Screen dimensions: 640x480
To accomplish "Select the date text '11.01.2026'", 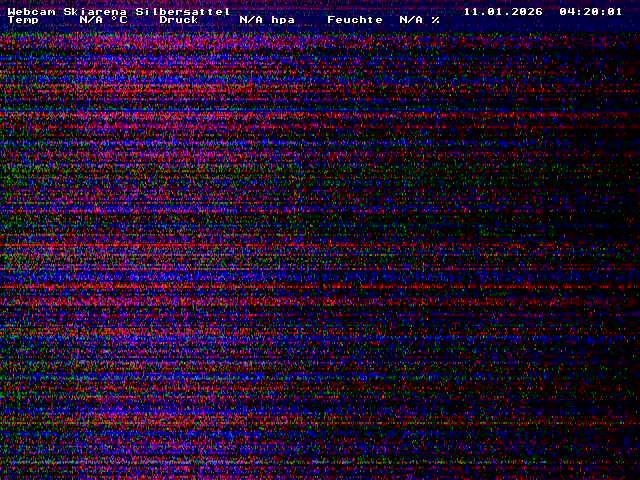I will (503, 11).
